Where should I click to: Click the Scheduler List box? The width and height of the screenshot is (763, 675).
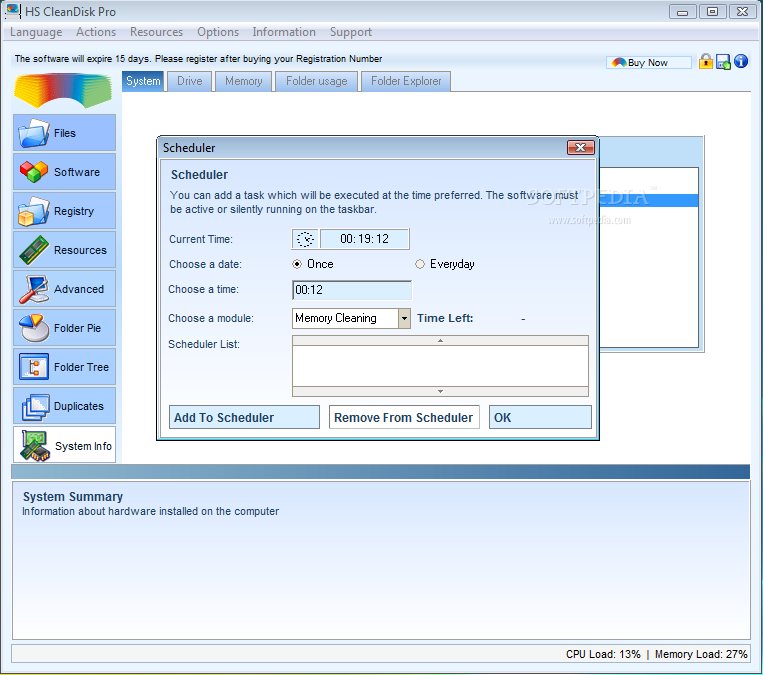pos(440,366)
